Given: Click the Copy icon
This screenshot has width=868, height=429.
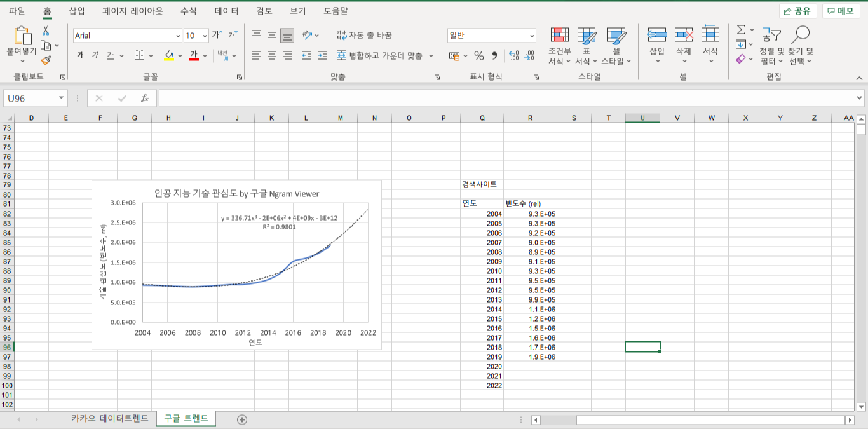Looking at the screenshot, I should coord(46,45).
